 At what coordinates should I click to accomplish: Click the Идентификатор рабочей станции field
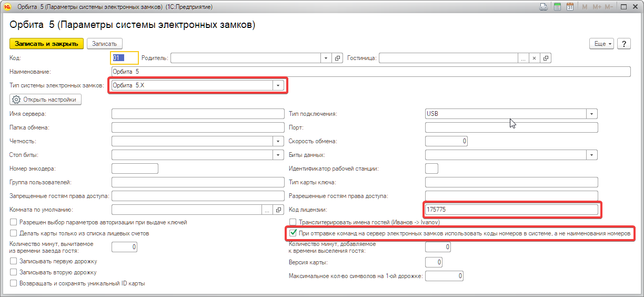pos(431,169)
